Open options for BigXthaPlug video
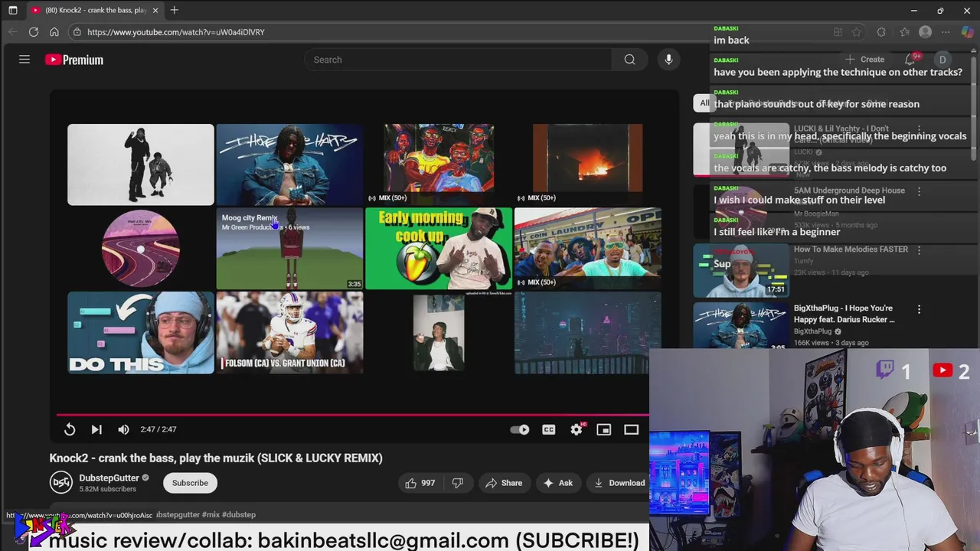Image resolution: width=980 pixels, height=551 pixels. 919,309
